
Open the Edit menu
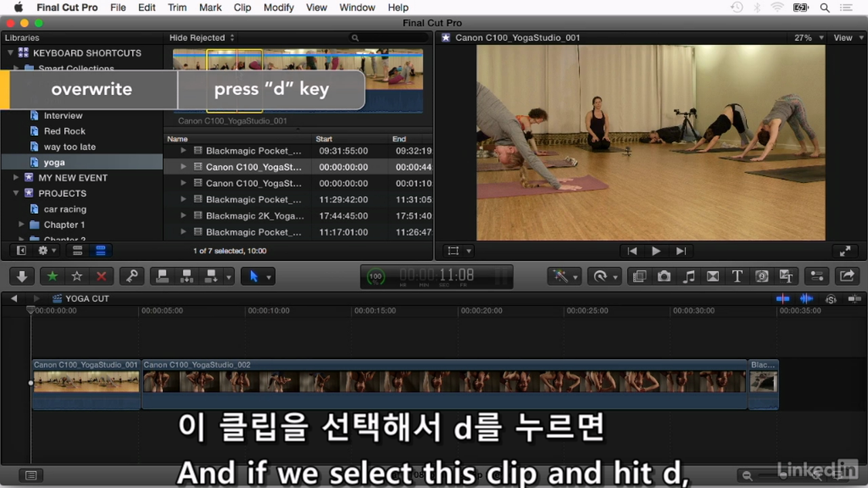[146, 7]
